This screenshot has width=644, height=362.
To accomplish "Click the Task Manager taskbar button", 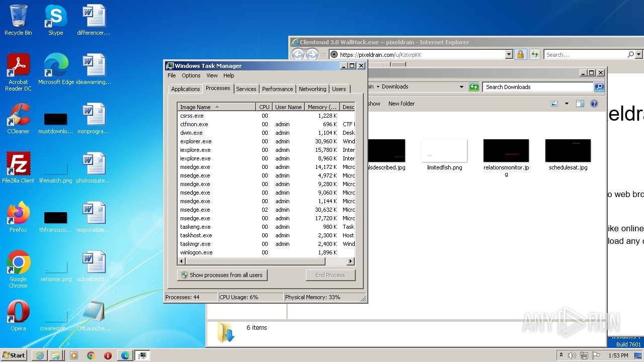I will point(142,355).
